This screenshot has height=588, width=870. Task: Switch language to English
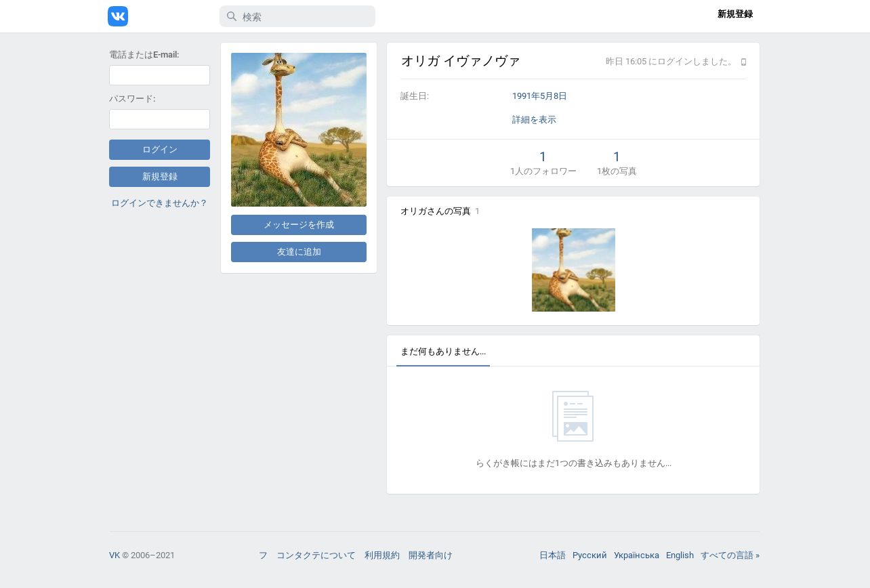click(680, 555)
